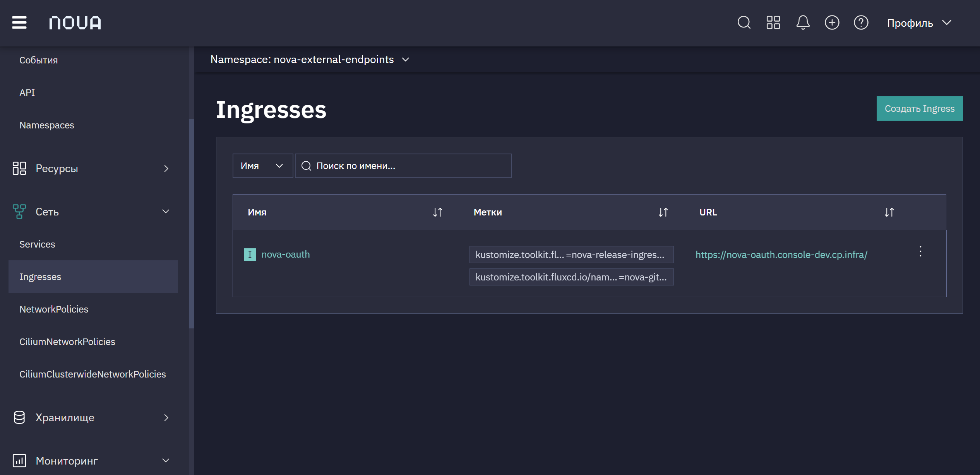980x475 pixels.
Task: Click the plus circle add icon
Action: tap(832, 22)
